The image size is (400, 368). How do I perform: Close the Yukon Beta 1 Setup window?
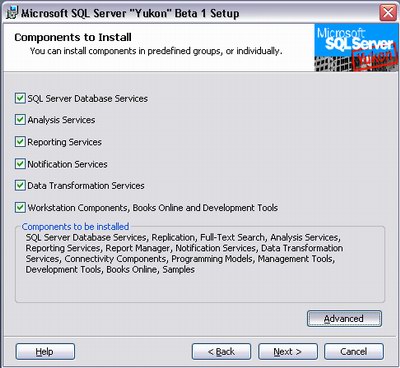coord(388,13)
